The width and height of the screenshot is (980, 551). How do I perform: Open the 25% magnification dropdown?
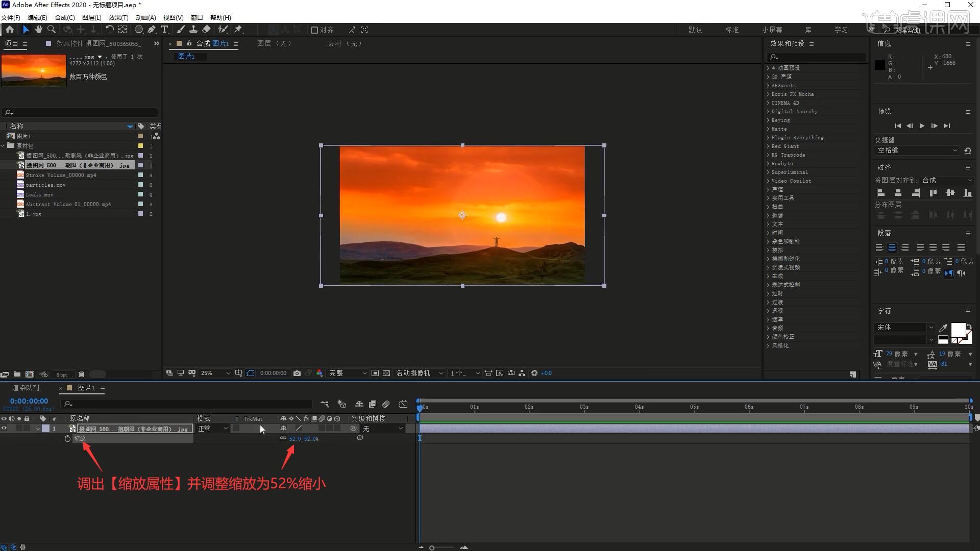click(x=215, y=373)
